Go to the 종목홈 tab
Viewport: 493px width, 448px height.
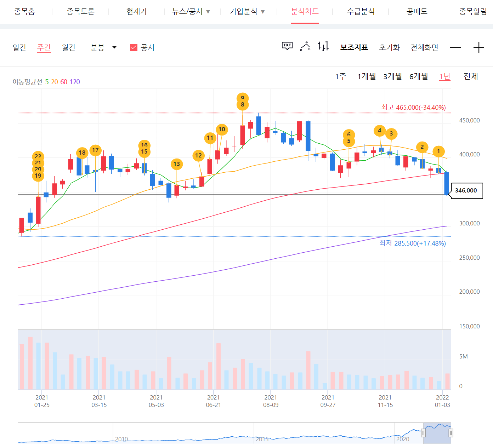tap(24, 12)
